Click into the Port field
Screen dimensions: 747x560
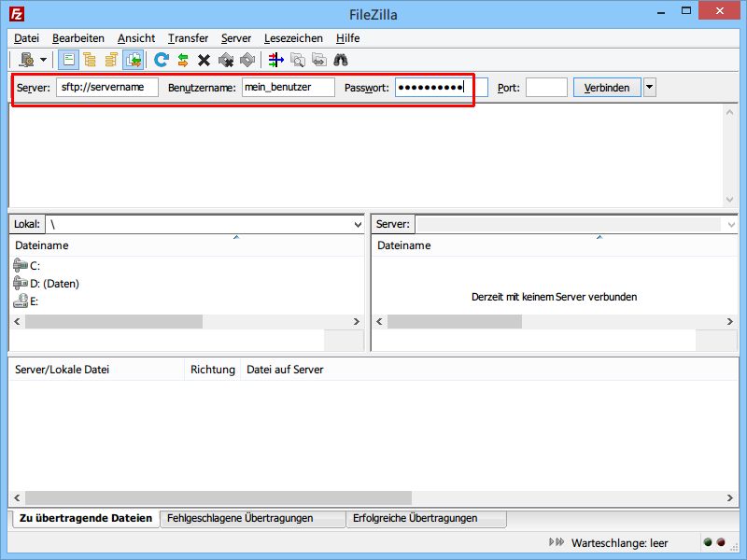point(546,88)
